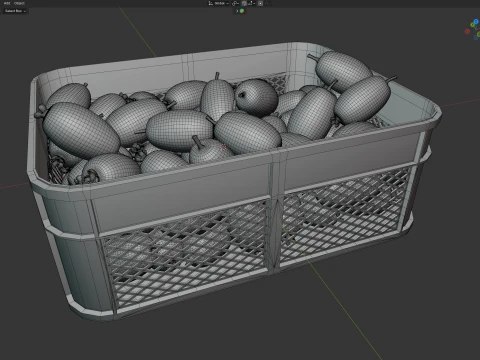The width and height of the screenshot is (480, 360).
Task: Open the transform orientation Global dropdown
Action: (x=219, y=3)
